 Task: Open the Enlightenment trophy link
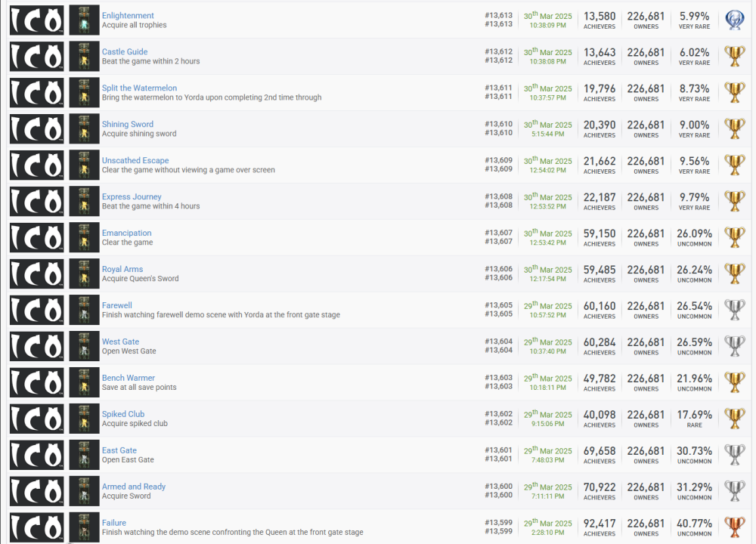128,16
